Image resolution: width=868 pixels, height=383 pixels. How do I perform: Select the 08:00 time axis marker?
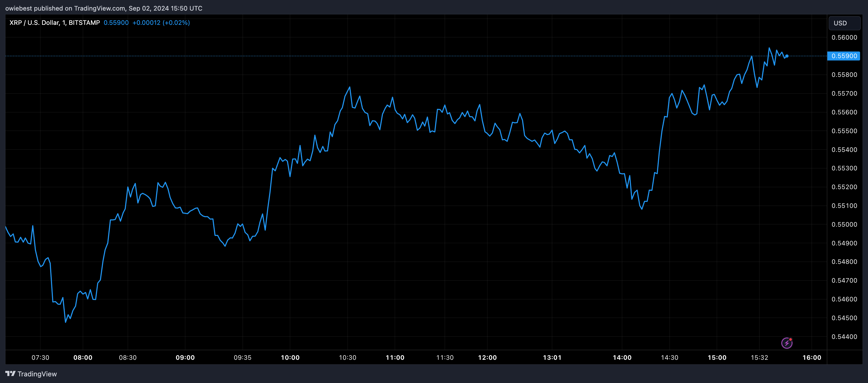coord(83,357)
